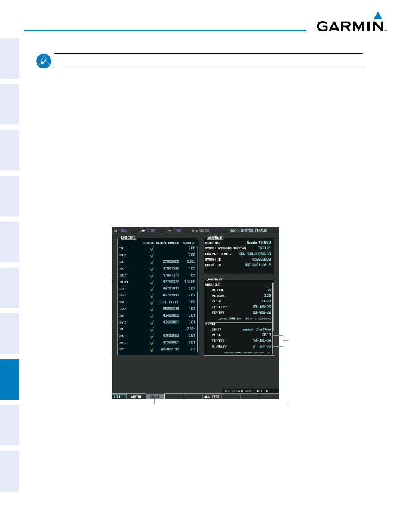Click the GEA2 status checkmark
Viewport: 411px width, 532px height.
click(x=152, y=296)
